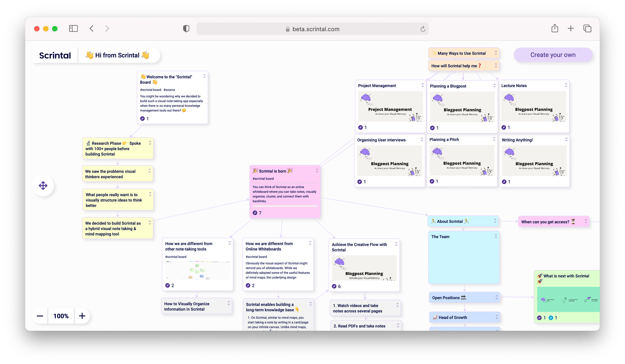The height and width of the screenshot is (364, 625).
Task: Zoom in with the plus button
Action: (x=82, y=316)
